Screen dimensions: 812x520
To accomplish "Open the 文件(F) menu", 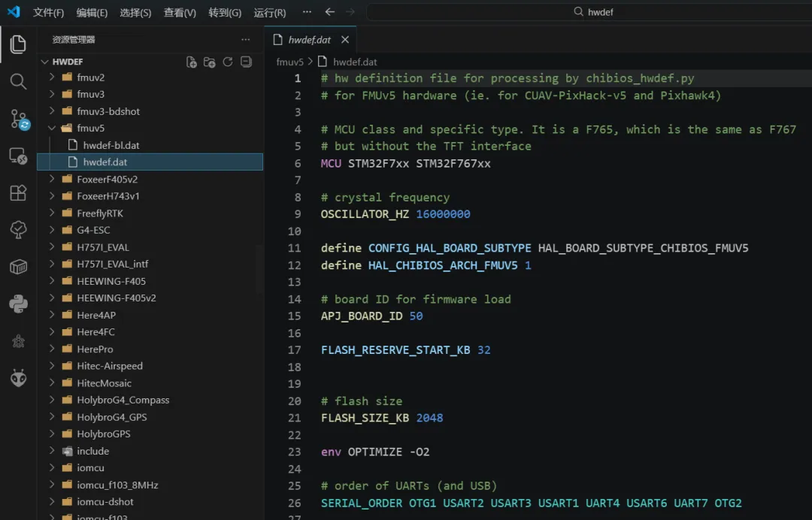I will (x=49, y=13).
